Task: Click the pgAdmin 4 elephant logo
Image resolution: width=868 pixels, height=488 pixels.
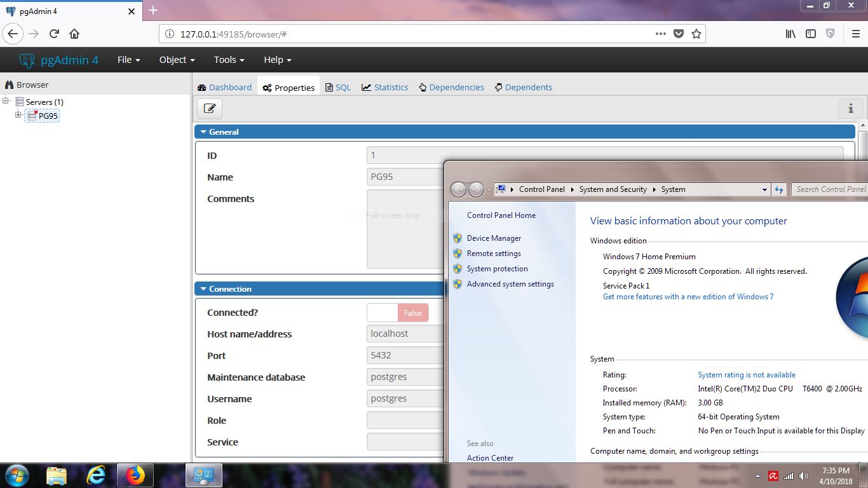Action: point(27,60)
